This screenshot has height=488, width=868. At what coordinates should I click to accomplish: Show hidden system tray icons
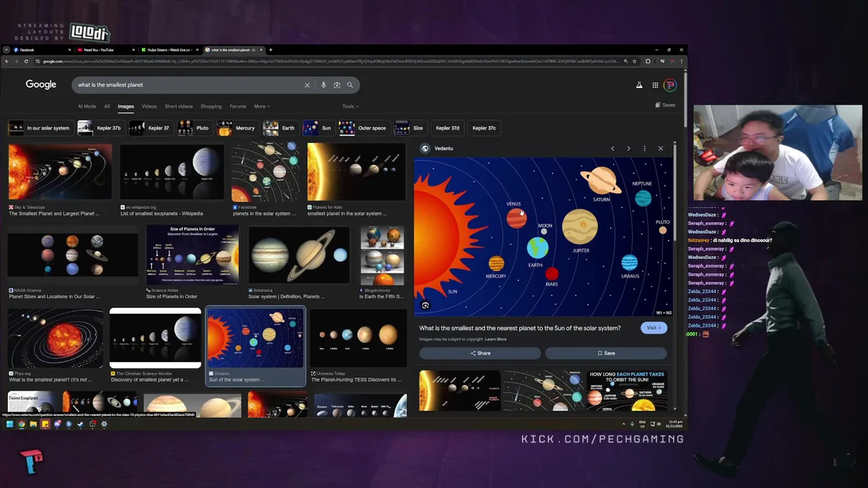[x=623, y=424]
